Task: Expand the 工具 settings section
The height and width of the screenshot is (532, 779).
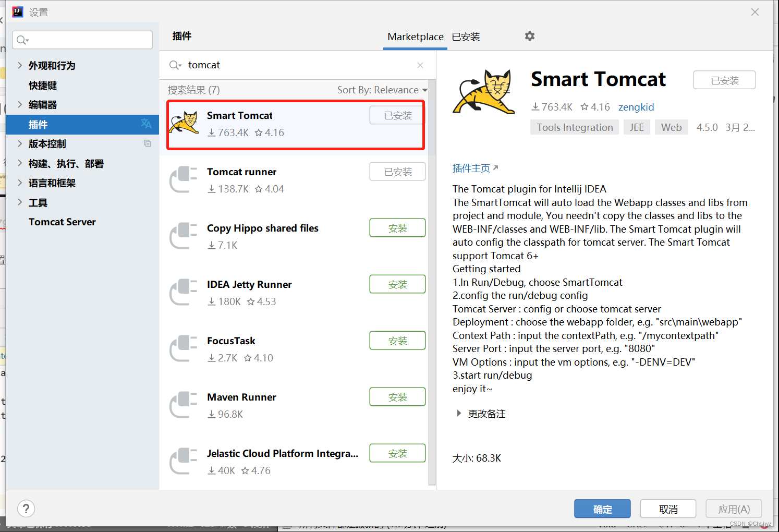Action: tap(20, 202)
